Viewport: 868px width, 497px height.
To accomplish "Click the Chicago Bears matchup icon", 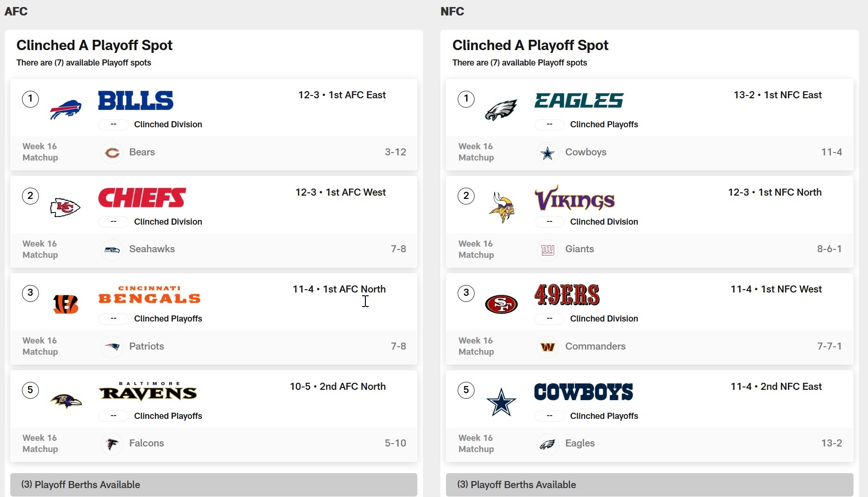I will 112,153.
